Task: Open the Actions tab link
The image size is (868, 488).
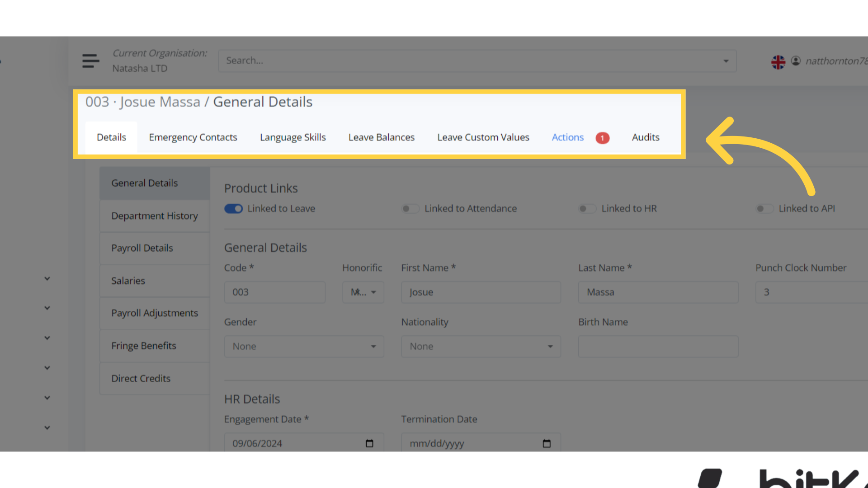Action: pos(567,137)
